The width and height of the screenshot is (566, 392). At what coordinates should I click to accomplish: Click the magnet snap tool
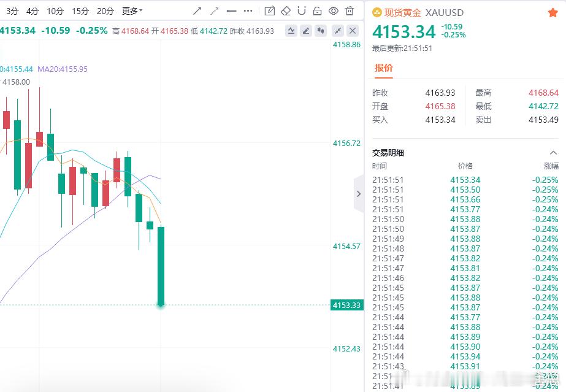(302, 10)
